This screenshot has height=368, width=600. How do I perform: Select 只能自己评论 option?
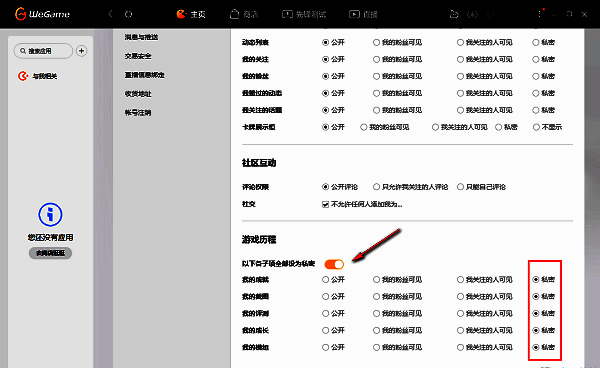(x=460, y=187)
